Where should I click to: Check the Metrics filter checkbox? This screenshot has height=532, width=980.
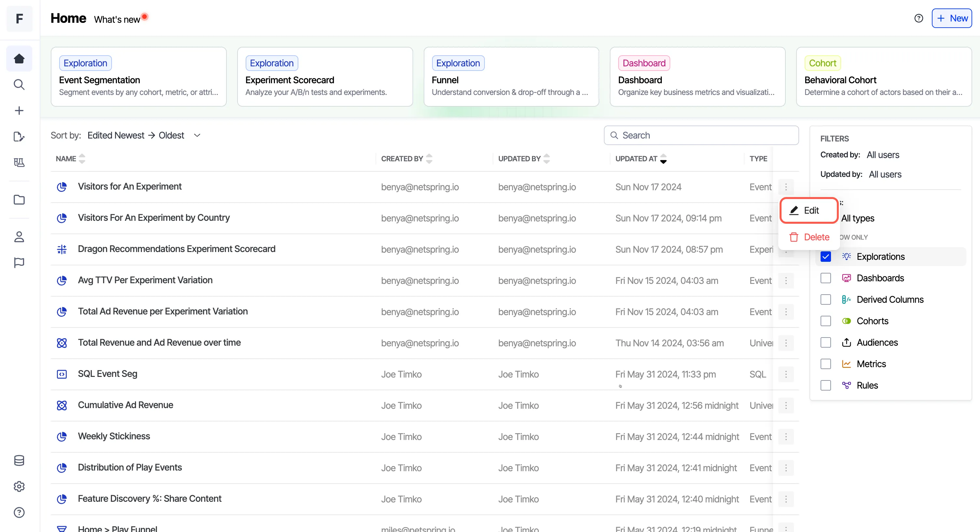coord(825,364)
